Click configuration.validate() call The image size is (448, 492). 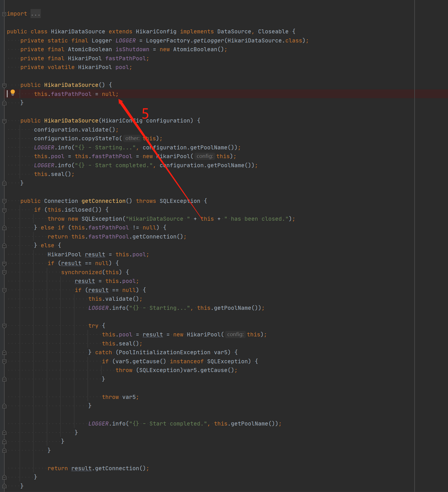(75, 130)
